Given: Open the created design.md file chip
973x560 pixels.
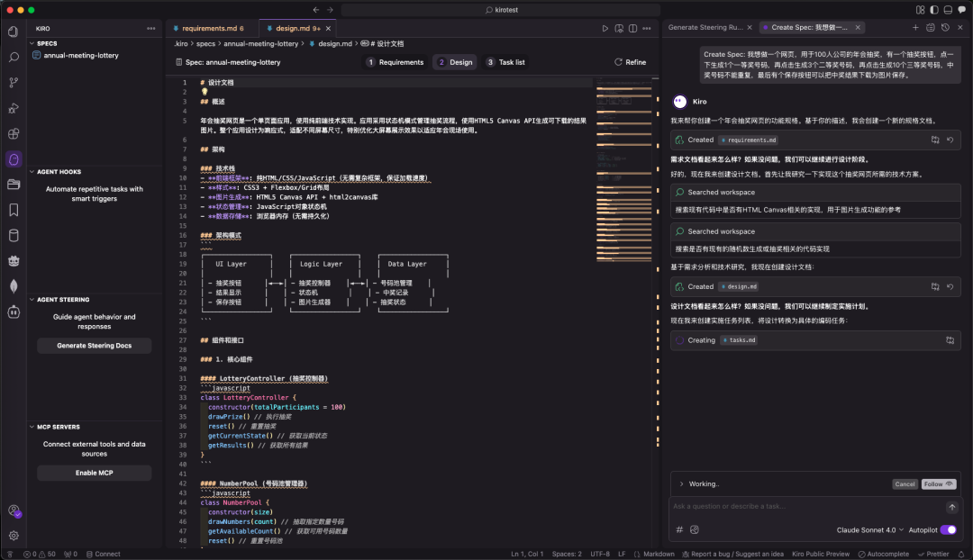Looking at the screenshot, I should pos(739,286).
